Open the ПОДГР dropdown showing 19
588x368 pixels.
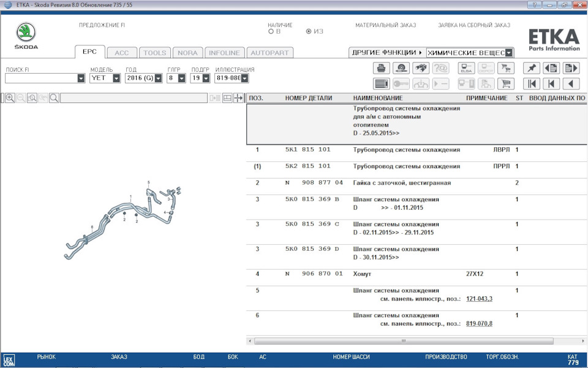[206, 78]
